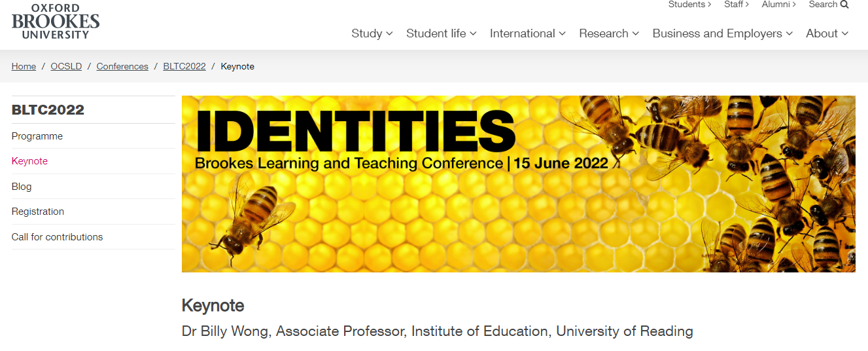Visit the Alumni link
Viewport: 868px width, 351px height.
tap(778, 5)
